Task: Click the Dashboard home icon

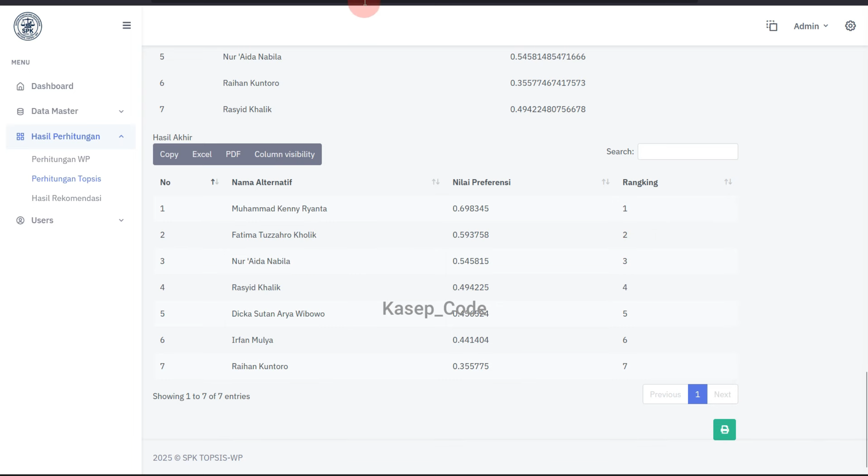Action: (x=20, y=86)
